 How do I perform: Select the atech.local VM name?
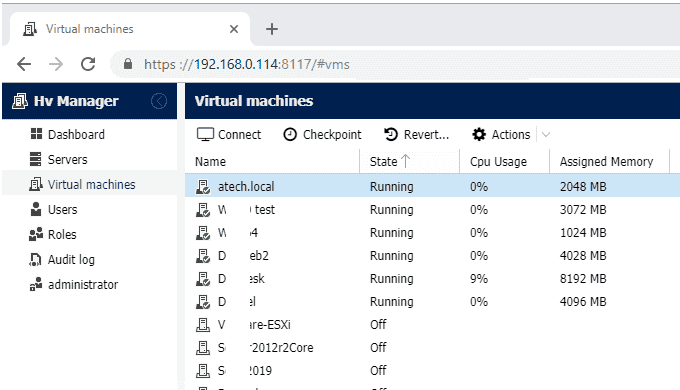pos(246,187)
